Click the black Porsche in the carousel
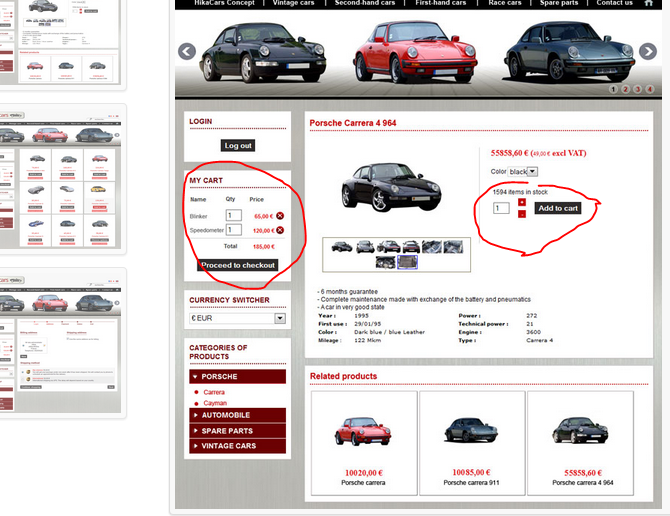 click(263, 52)
